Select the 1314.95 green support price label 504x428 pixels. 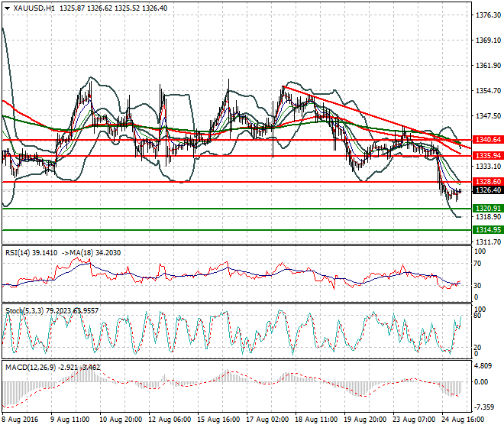click(487, 229)
